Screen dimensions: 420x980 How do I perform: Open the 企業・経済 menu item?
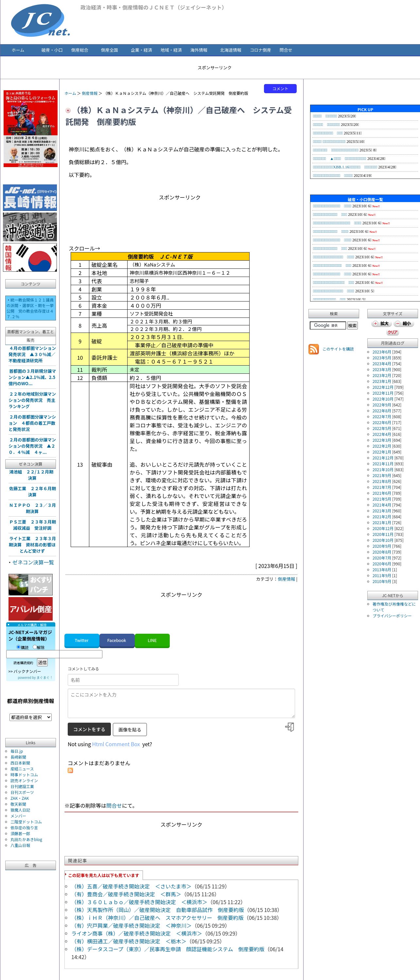[142, 50]
